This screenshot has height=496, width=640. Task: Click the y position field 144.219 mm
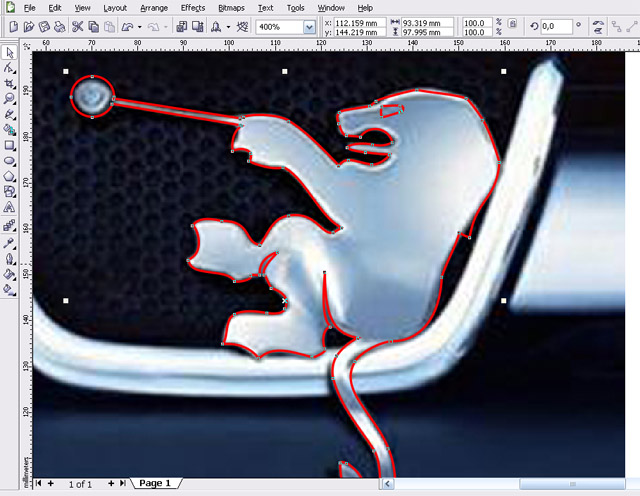pyautogui.click(x=360, y=32)
